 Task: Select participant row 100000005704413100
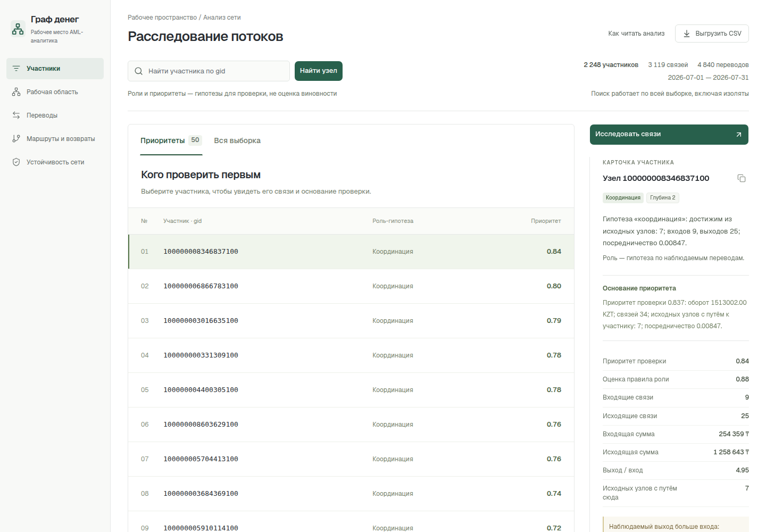(x=351, y=459)
